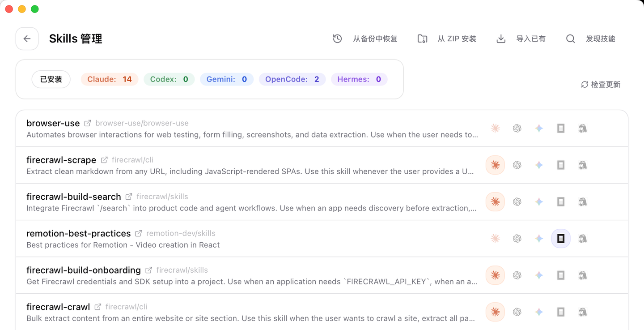The width and height of the screenshot is (644, 330).
Task: Enable OpenCode for the browser-use skill
Action: pyautogui.click(x=561, y=129)
